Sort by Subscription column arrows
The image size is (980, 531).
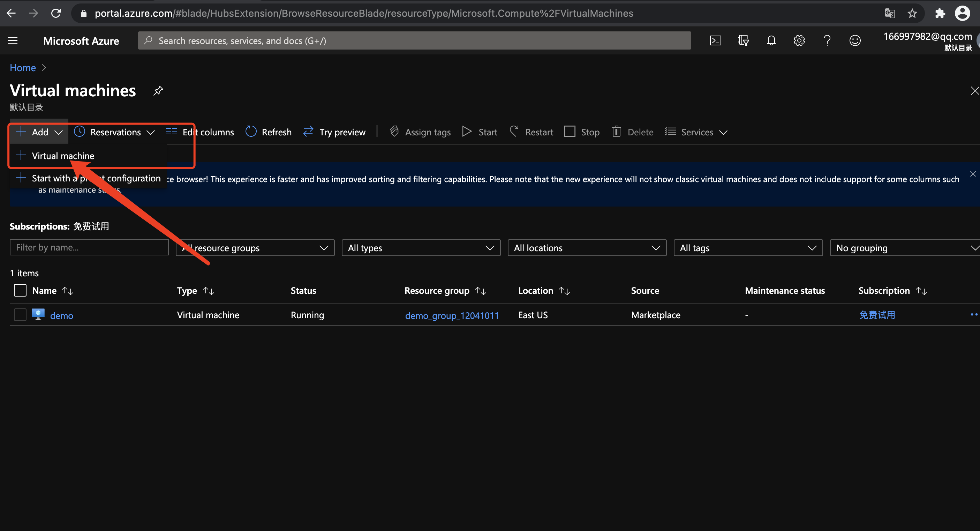coord(921,291)
